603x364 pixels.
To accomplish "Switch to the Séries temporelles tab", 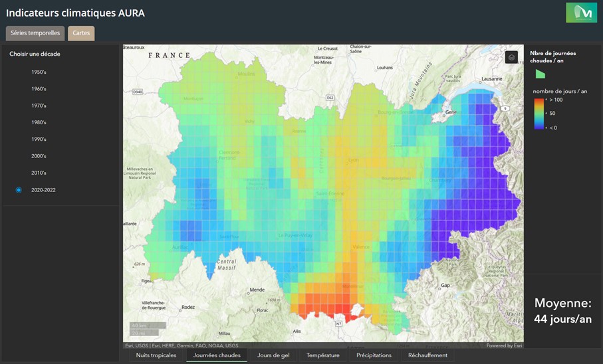I will point(35,33).
